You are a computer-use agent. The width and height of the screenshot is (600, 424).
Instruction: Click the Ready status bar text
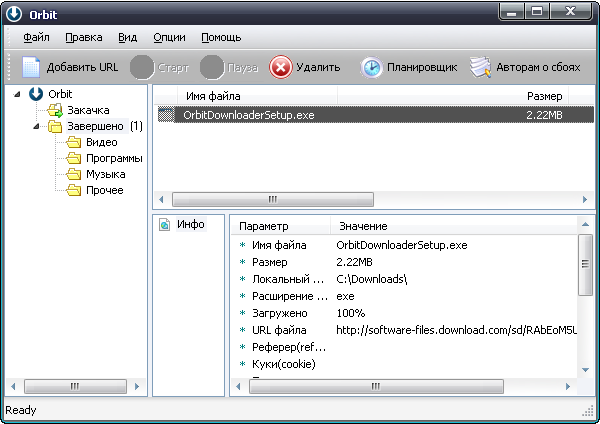click(21, 410)
